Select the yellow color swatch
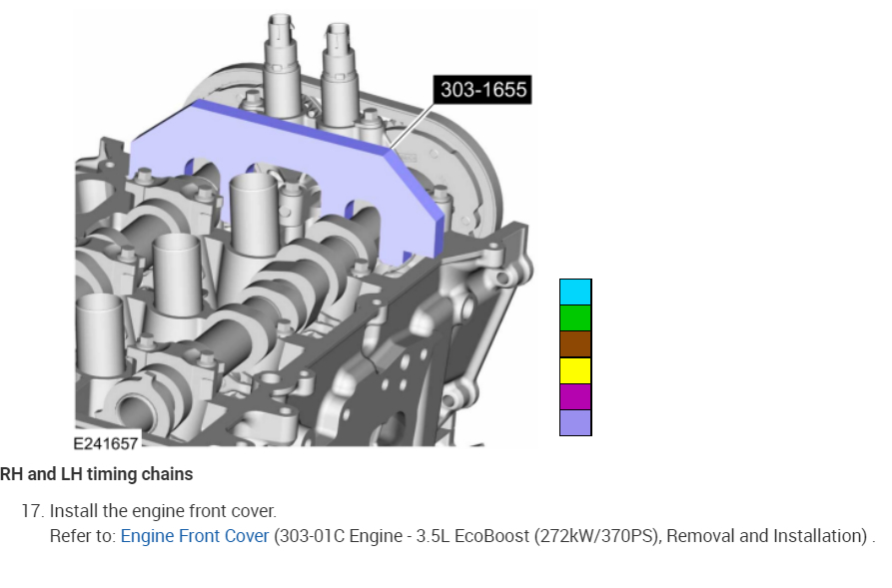The image size is (892, 588). [575, 370]
